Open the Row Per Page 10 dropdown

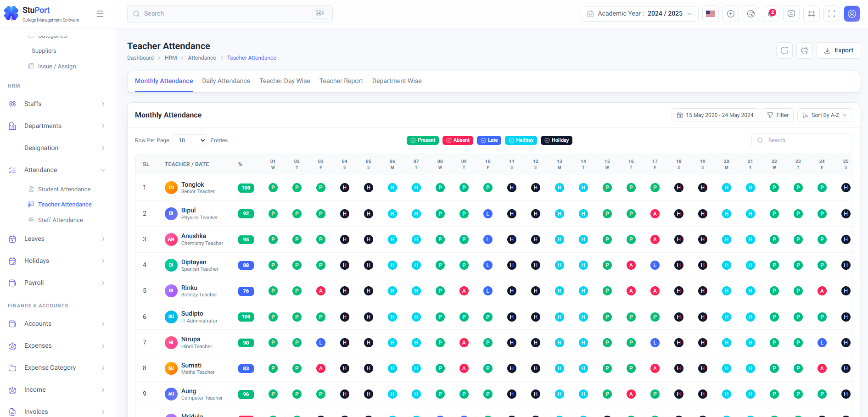coord(190,140)
